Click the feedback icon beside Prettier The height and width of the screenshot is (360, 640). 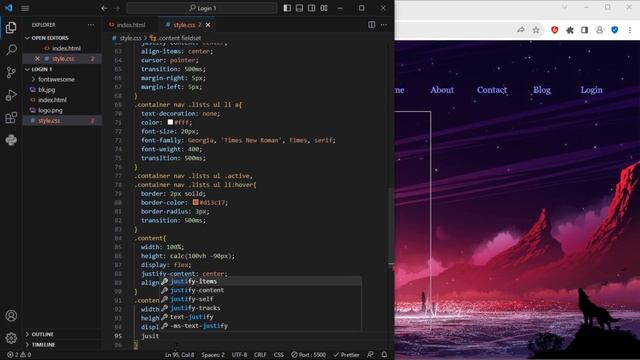370,355
